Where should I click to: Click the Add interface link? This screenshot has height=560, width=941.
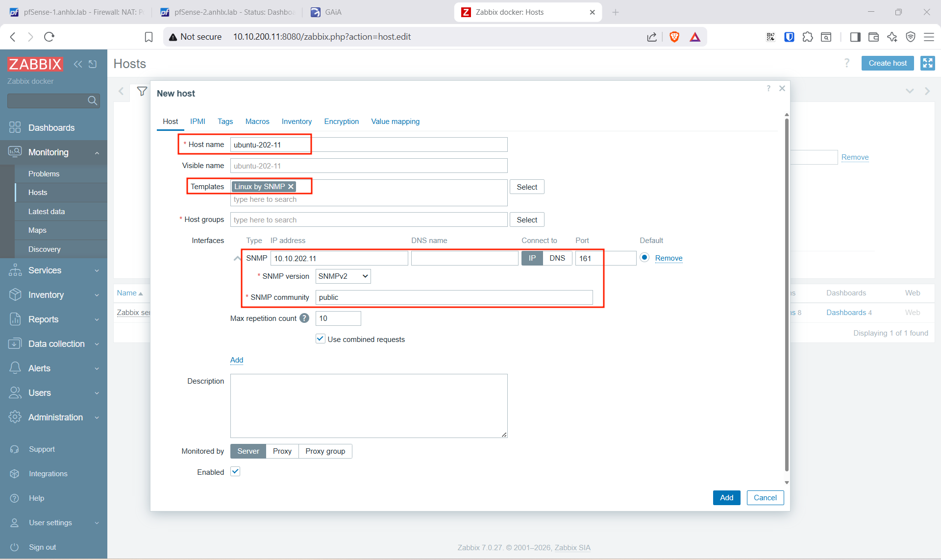(237, 360)
